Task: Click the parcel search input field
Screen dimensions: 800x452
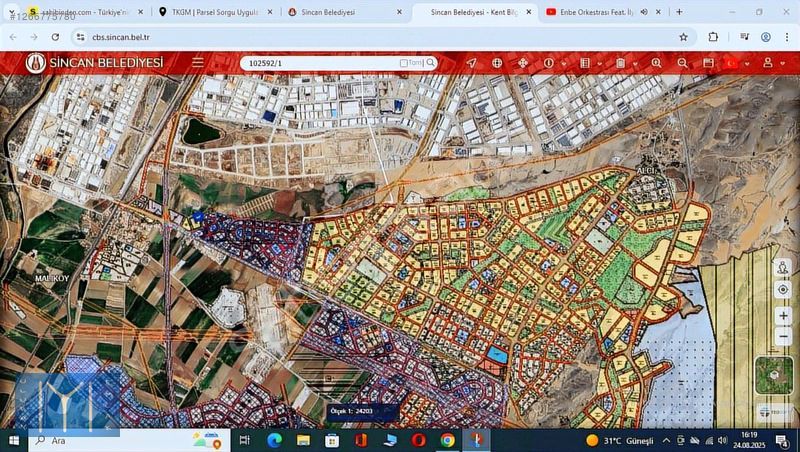Action: (x=320, y=63)
